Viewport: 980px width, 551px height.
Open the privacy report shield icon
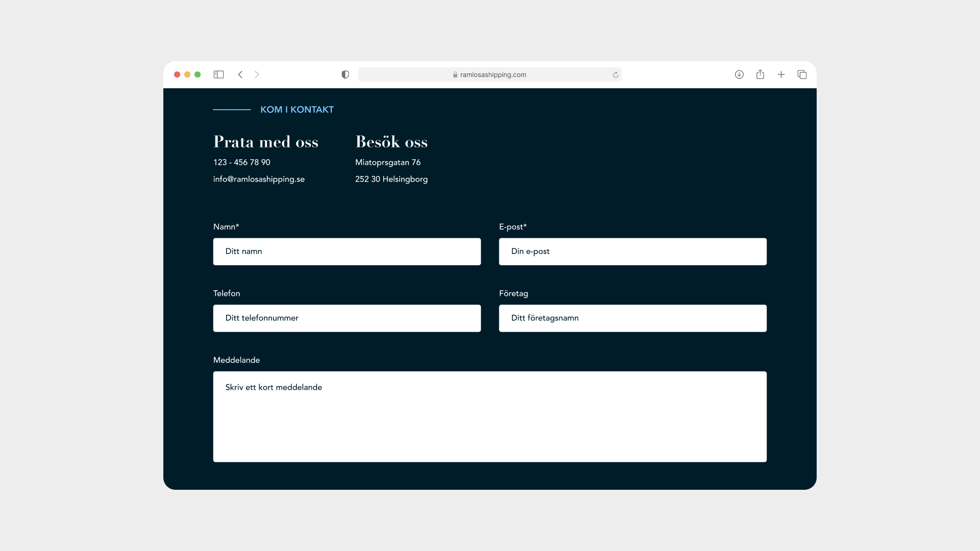pyautogui.click(x=345, y=74)
